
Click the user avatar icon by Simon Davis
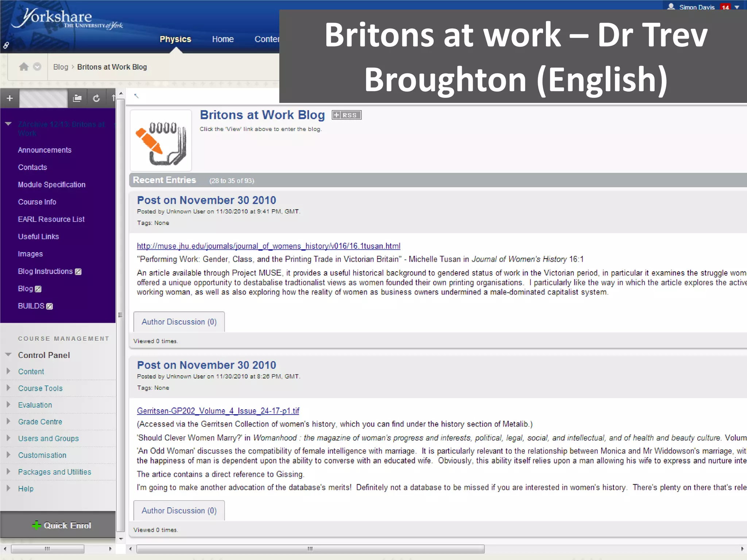(671, 7)
